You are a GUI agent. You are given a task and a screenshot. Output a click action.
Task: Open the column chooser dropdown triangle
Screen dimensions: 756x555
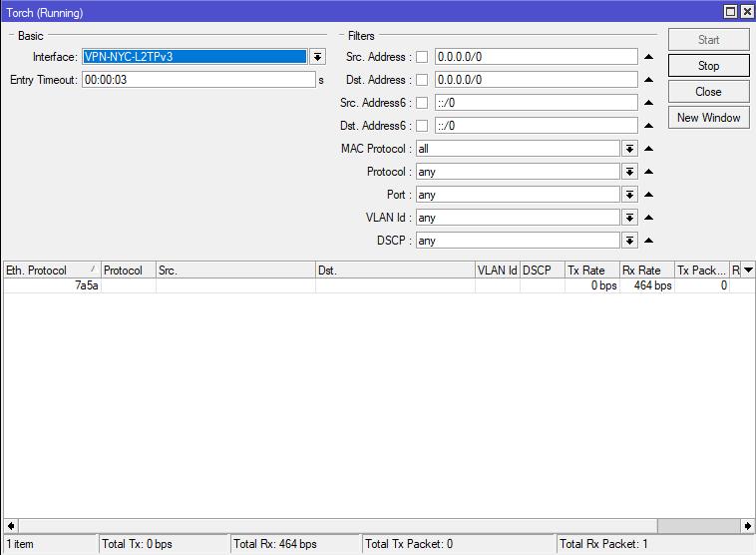(x=748, y=271)
